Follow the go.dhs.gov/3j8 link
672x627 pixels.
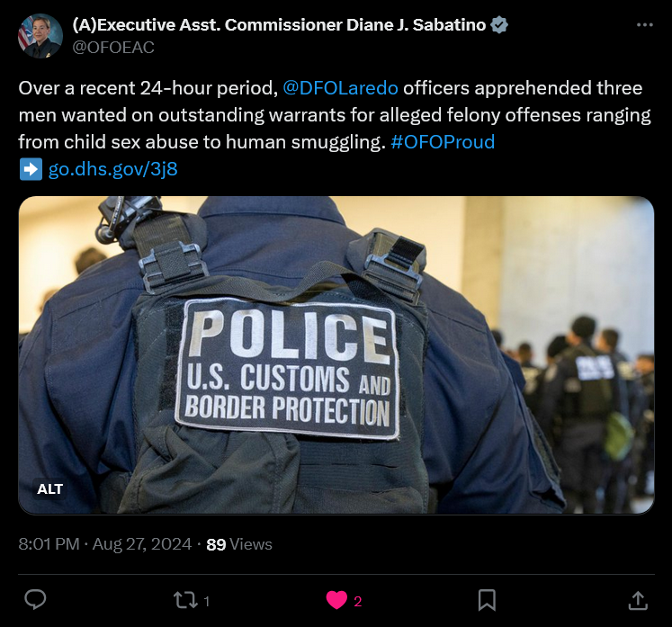pyautogui.click(x=112, y=169)
